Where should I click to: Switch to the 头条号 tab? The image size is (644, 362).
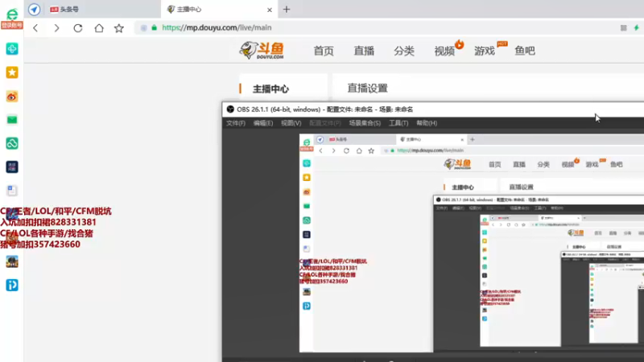click(93, 9)
